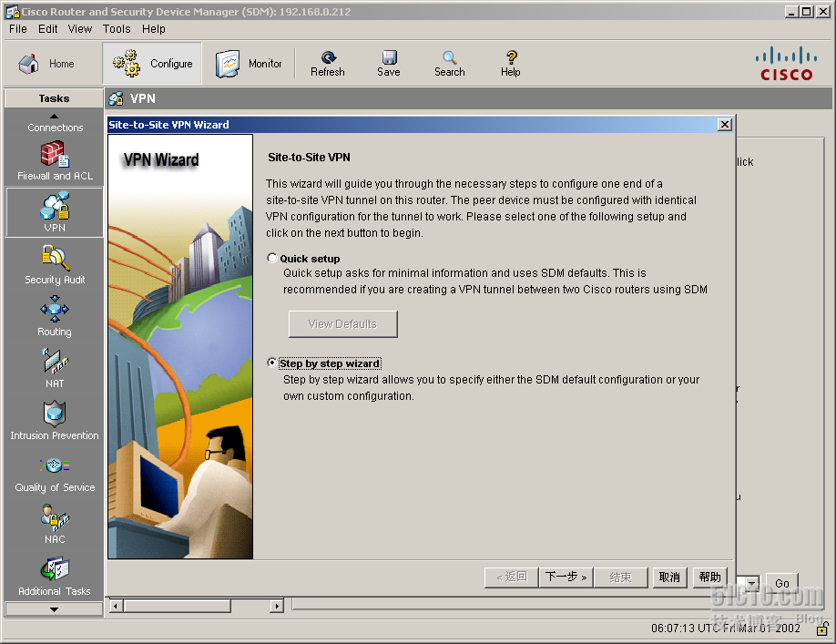
Task: Click the SDM application title bar icon
Action: click(x=12, y=12)
